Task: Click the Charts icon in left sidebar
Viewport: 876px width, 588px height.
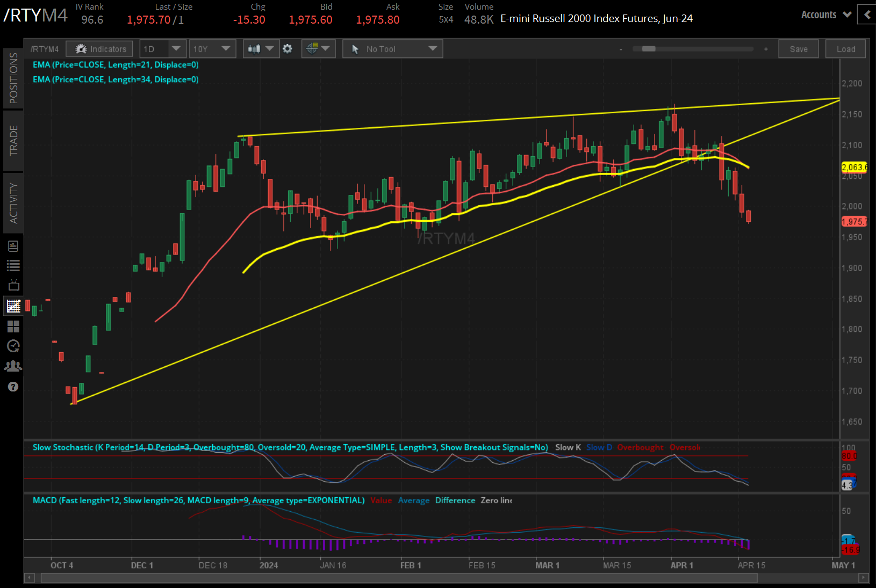Action: [13, 306]
